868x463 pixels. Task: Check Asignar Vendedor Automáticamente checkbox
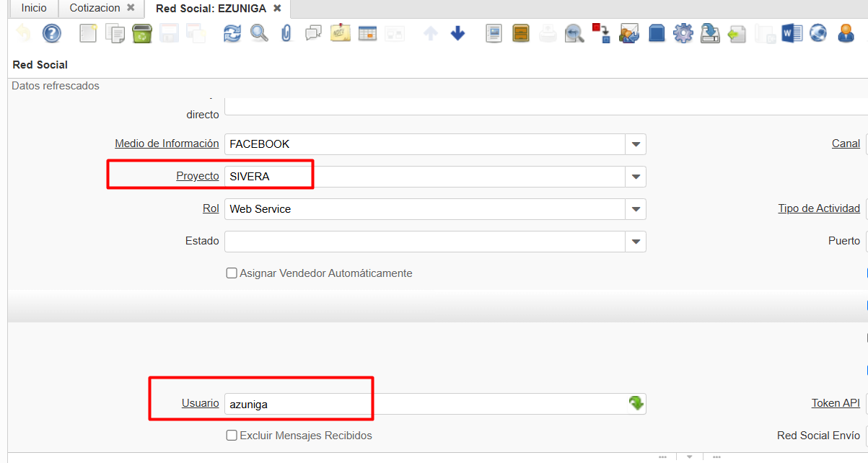point(232,273)
